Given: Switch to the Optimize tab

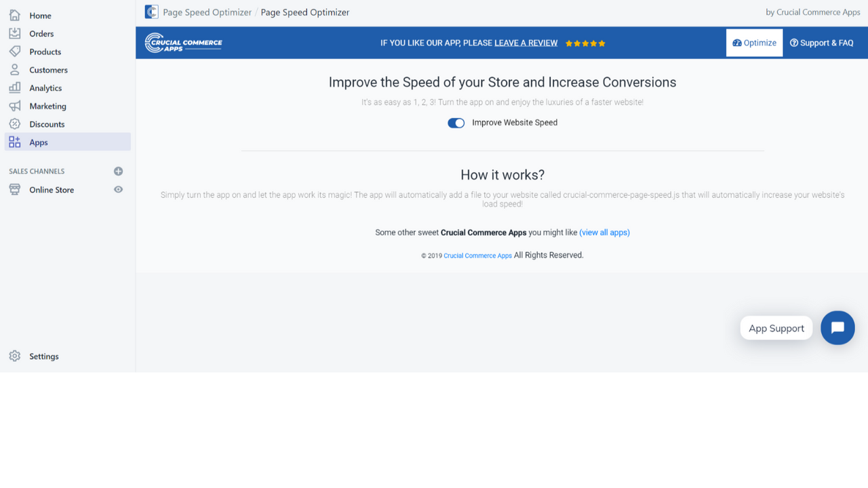Looking at the screenshot, I should (x=754, y=43).
